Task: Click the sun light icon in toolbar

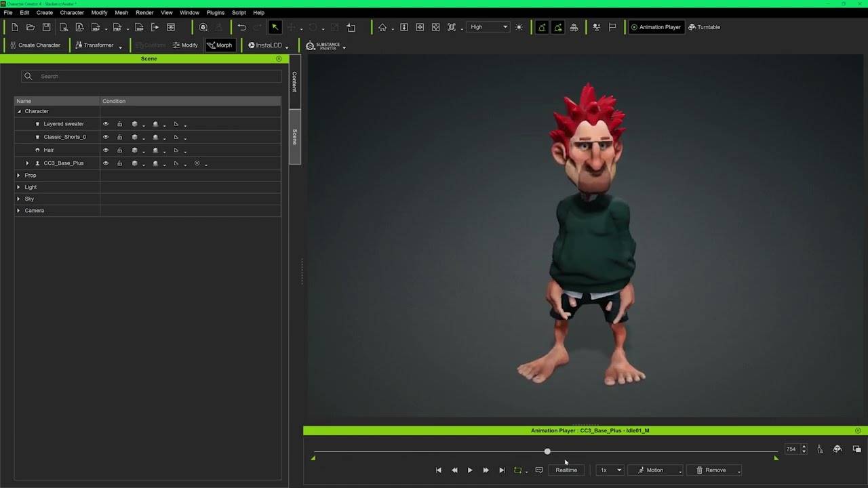Action: pos(519,27)
